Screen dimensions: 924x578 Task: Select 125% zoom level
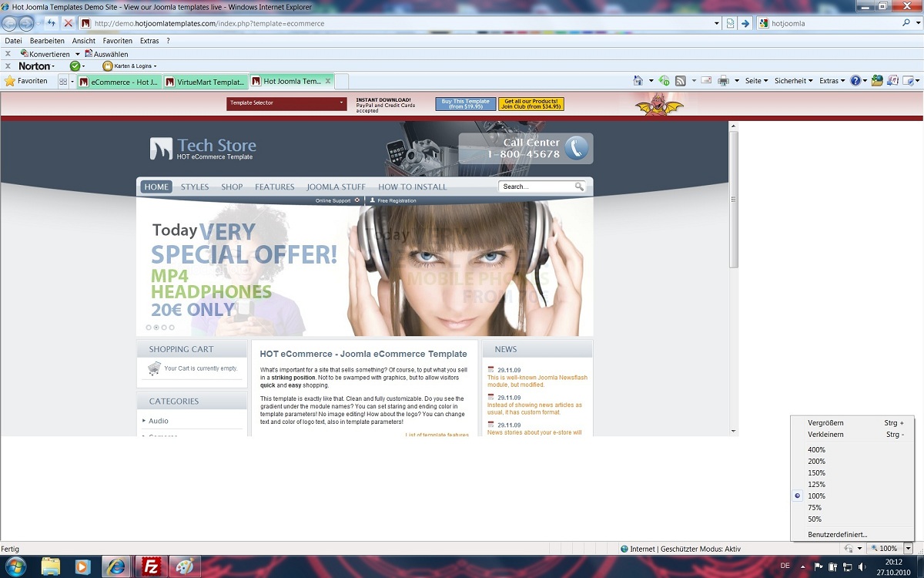(x=816, y=485)
